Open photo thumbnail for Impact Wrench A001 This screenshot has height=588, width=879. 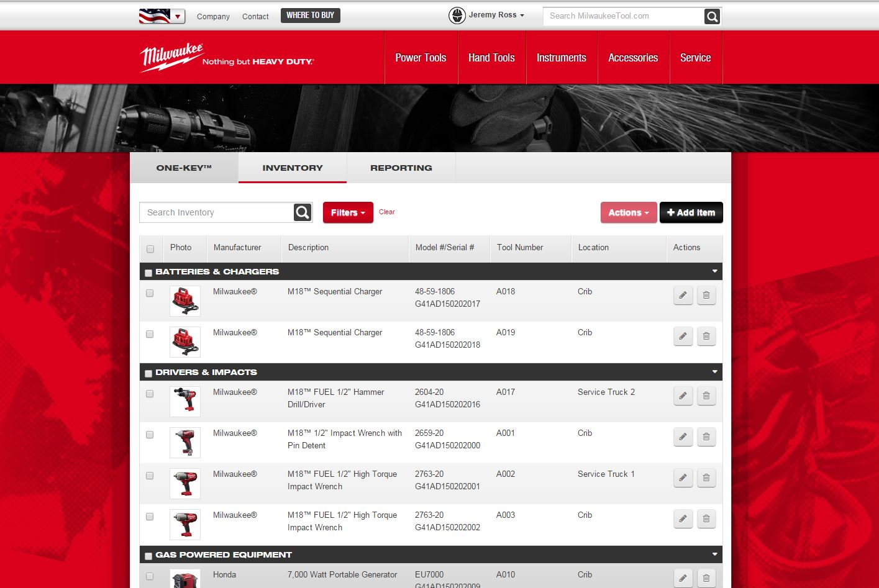click(185, 443)
